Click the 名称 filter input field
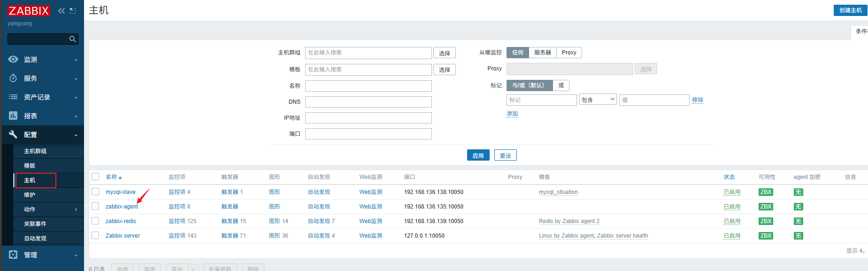Viewport: 868px width, 271px height. click(x=369, y=86)
